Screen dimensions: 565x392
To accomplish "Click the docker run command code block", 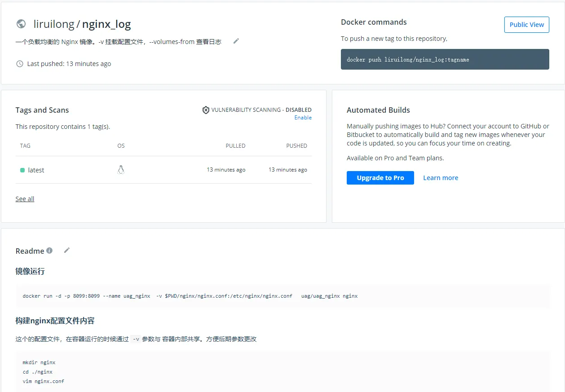I will pyautogui.click(x=282, y=296).
